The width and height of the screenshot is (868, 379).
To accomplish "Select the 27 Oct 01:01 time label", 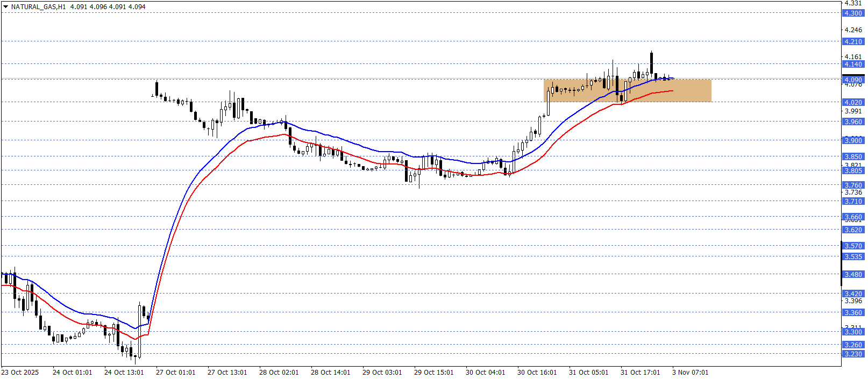I will tap(175, 373).
